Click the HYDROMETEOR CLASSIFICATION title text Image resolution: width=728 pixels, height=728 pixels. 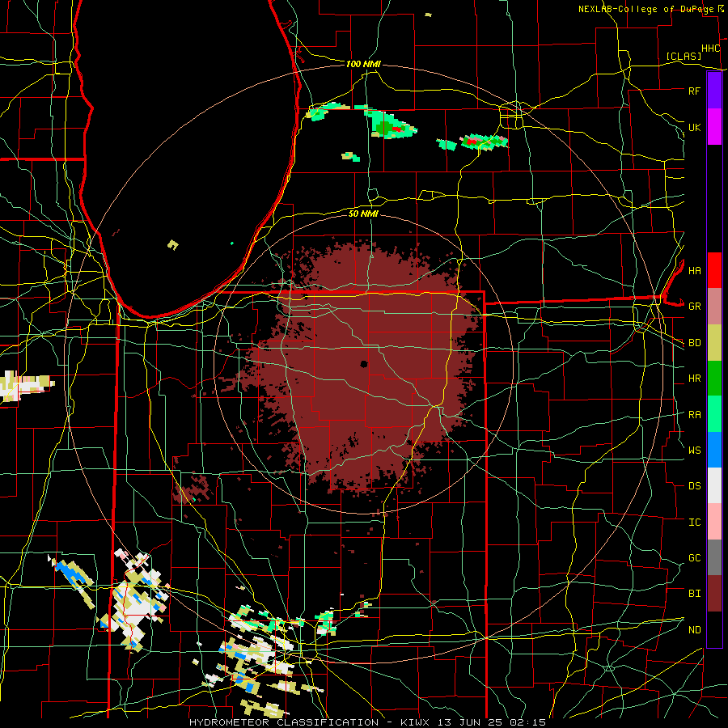pos(284,722)
